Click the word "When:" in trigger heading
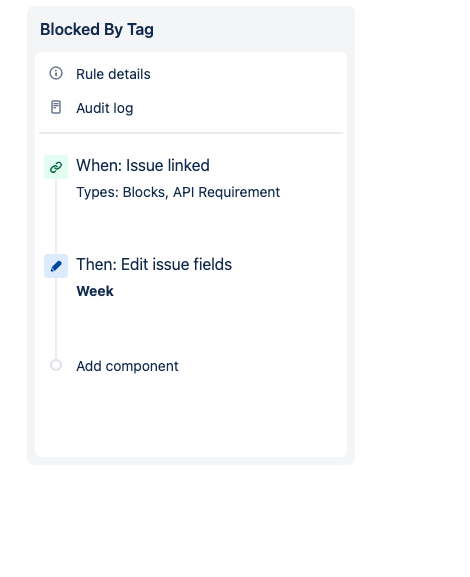This screenshot has height=577, width=470. 99,166
